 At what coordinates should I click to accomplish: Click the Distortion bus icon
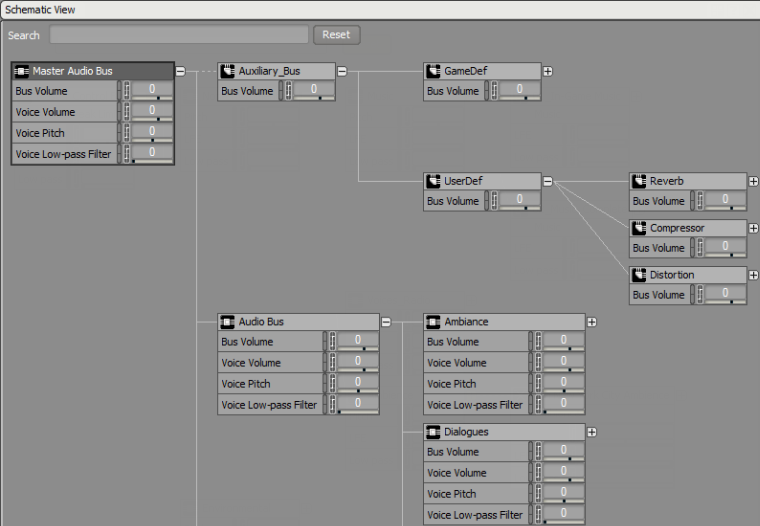click(x=640, y=275)
